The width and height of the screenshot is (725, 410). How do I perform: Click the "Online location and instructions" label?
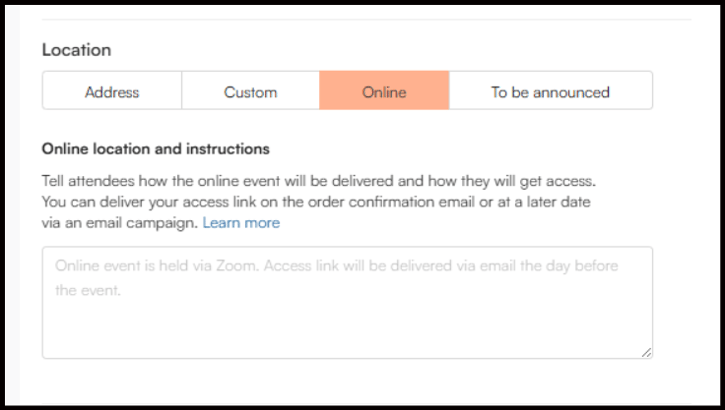pos(155,149)
